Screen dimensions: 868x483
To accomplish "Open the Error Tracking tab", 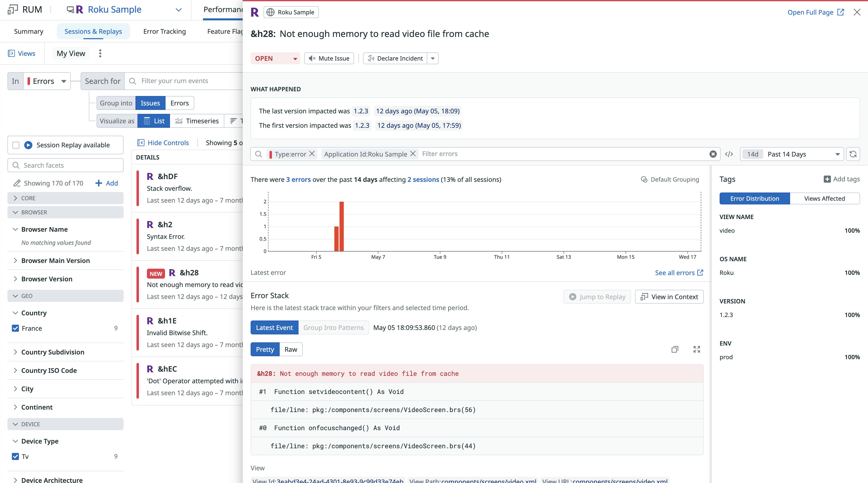I will click(x=165, y=31).
